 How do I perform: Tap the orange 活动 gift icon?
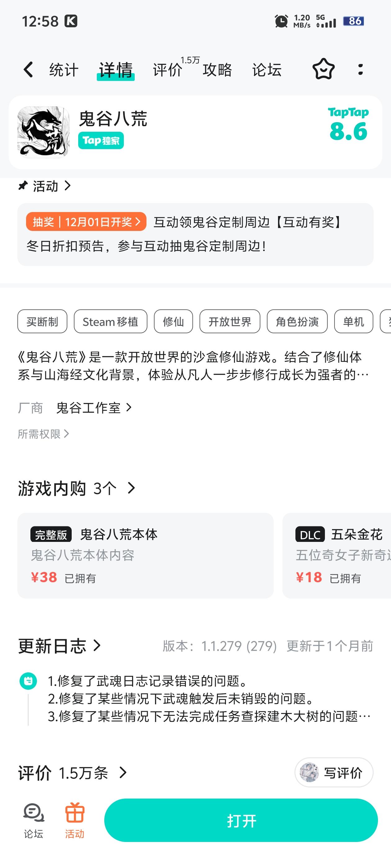[74, 813]
